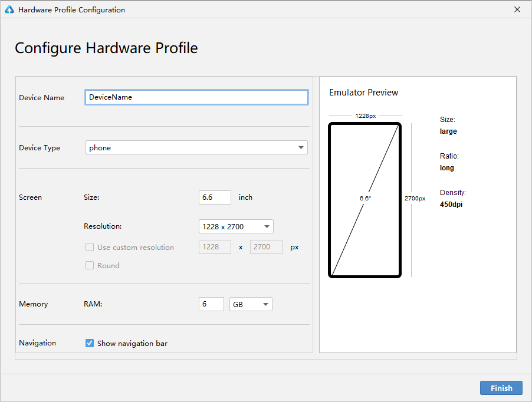Open the Device Type dropdown
532x402 pixels.
[x=196, y=147]
